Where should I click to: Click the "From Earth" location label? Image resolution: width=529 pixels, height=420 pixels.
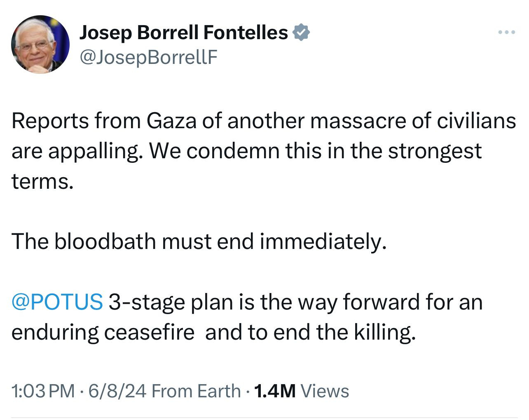click(x=196, y=391)
